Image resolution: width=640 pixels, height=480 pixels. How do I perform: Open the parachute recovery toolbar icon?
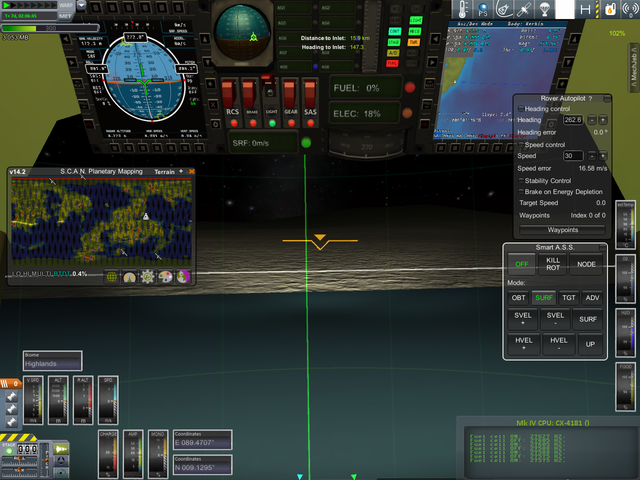click(x=544, y=9)
